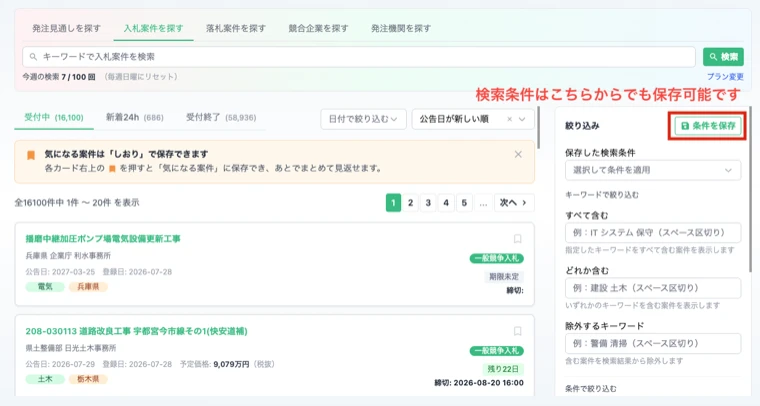Go to 競合企業を探す tab
This screenshot has width=760, height=406.
pos(318,28)
